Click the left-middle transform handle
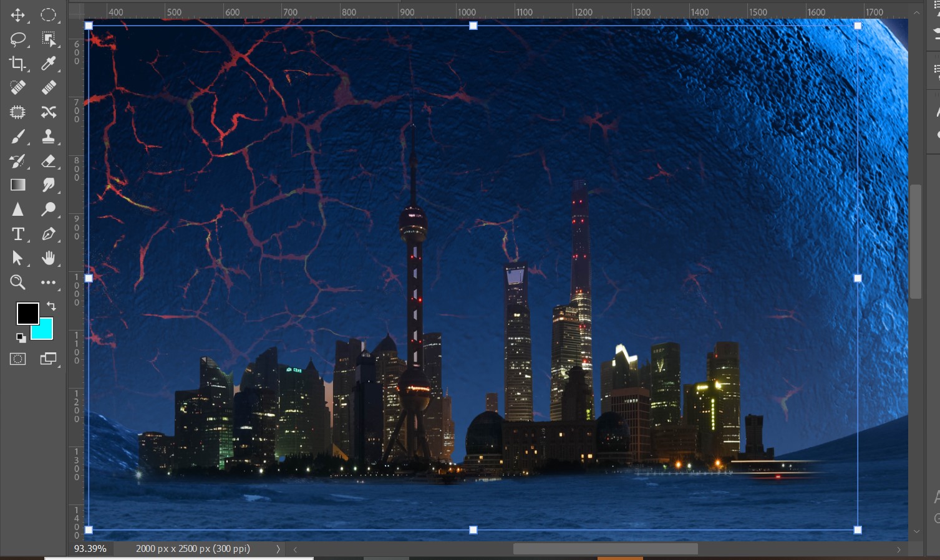The image size is (940, 560). (89, 278)
